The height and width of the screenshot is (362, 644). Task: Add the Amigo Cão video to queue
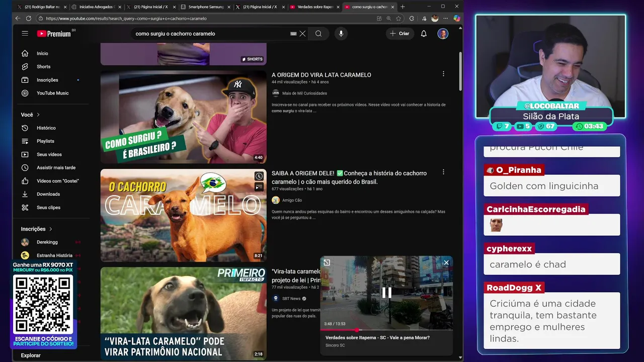pos(259,187)
